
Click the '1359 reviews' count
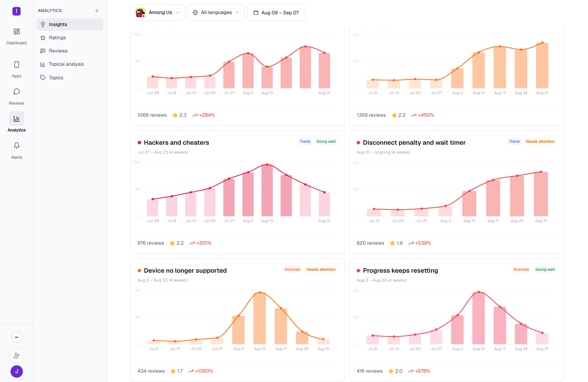371,115
